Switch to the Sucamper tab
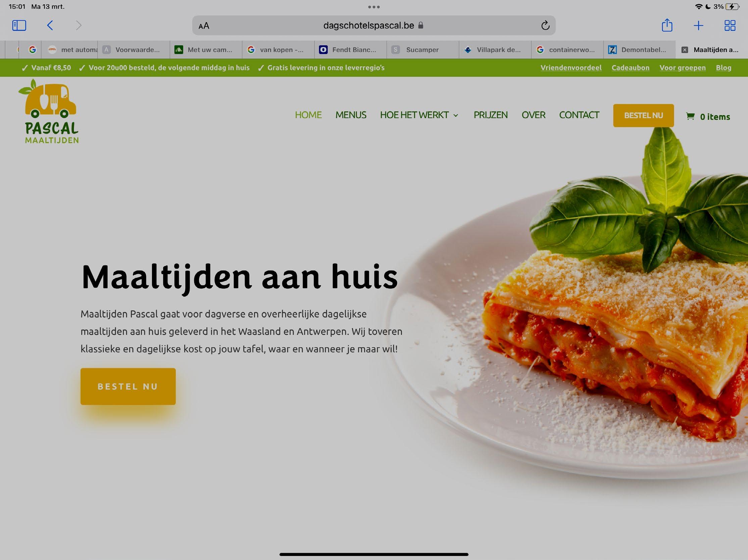 click(423, 50)
